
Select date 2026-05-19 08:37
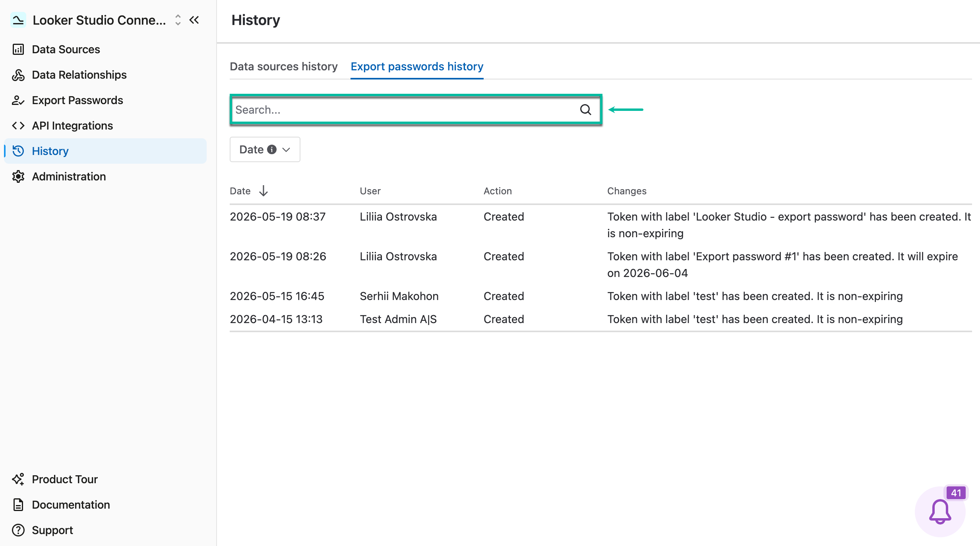coord(278,217)
